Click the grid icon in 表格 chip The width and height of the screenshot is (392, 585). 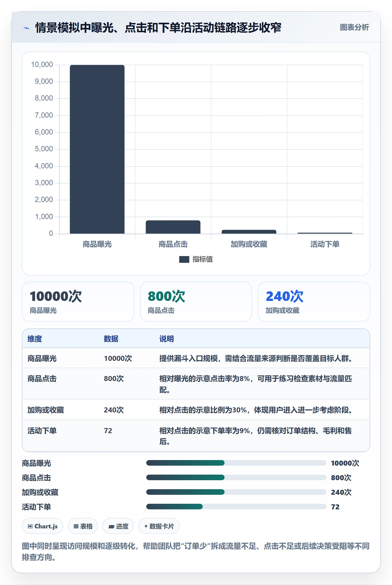tap(76, 526)
